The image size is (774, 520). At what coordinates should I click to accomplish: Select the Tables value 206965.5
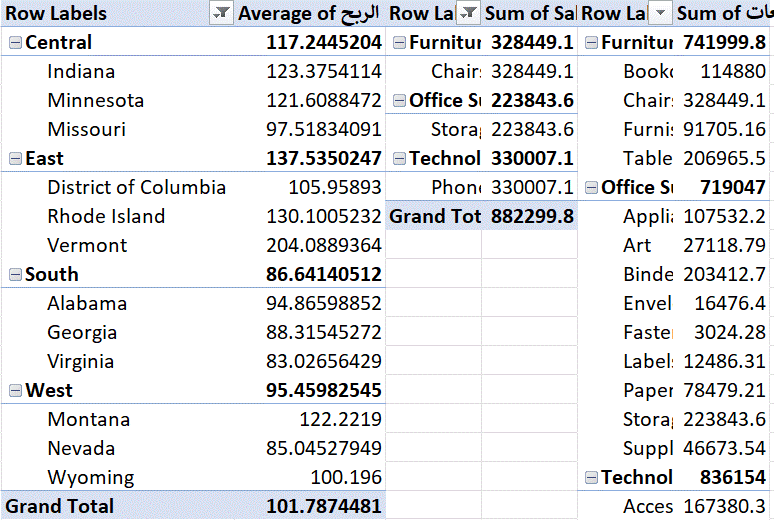coord(724,159)
